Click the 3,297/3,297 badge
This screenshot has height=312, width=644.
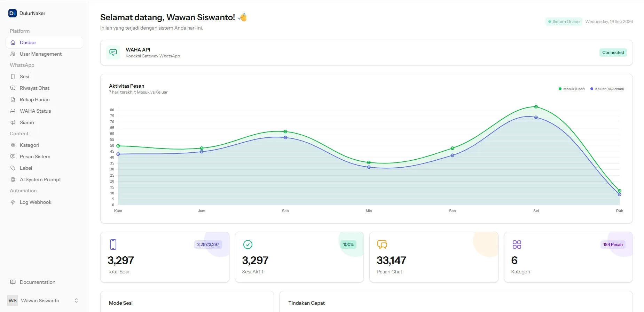coord(208,245)
